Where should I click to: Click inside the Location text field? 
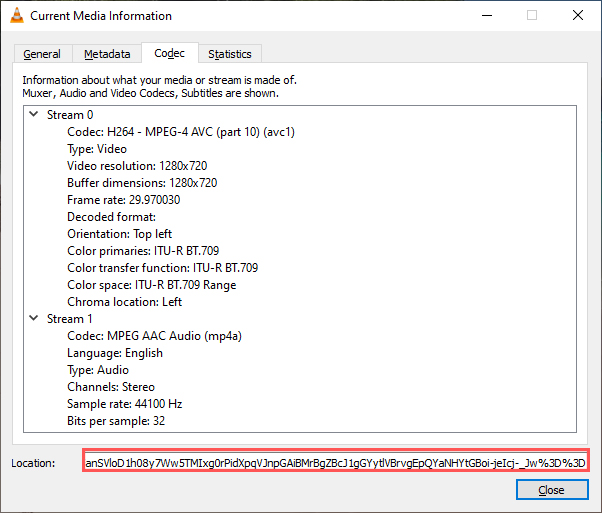[x=336, y=463]
